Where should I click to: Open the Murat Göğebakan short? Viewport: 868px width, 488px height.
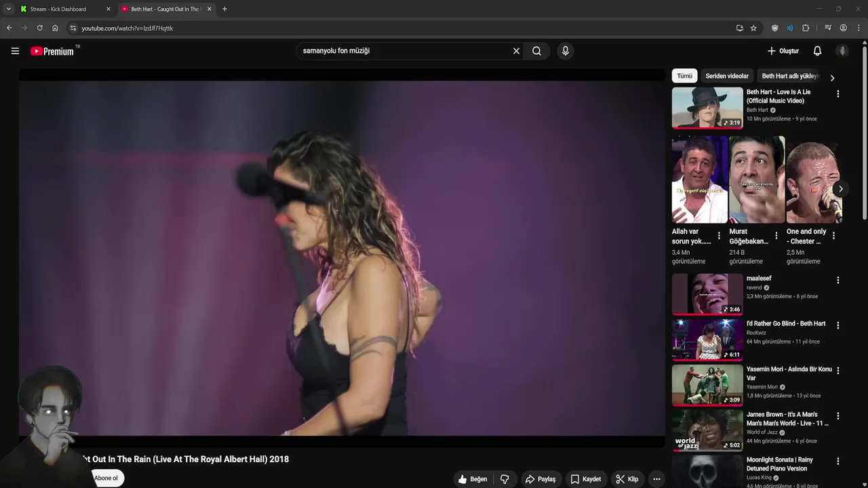[757, 180]
